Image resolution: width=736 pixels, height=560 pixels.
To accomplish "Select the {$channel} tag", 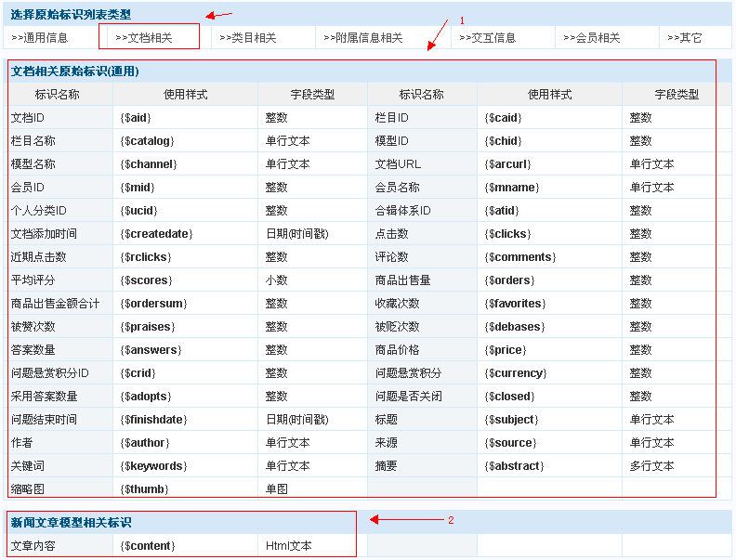I will click(149, 164).
